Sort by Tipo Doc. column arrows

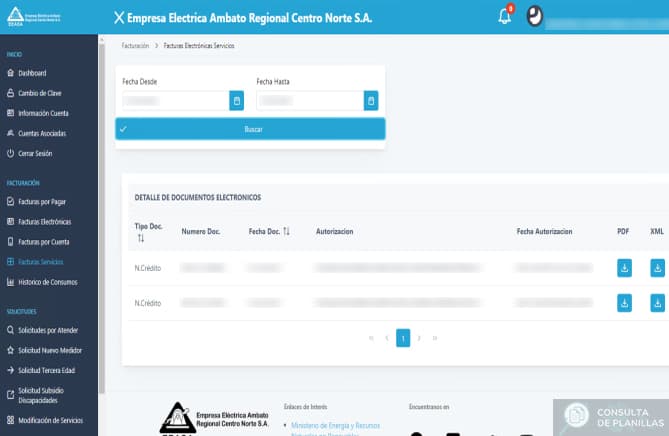click(141, 238)
